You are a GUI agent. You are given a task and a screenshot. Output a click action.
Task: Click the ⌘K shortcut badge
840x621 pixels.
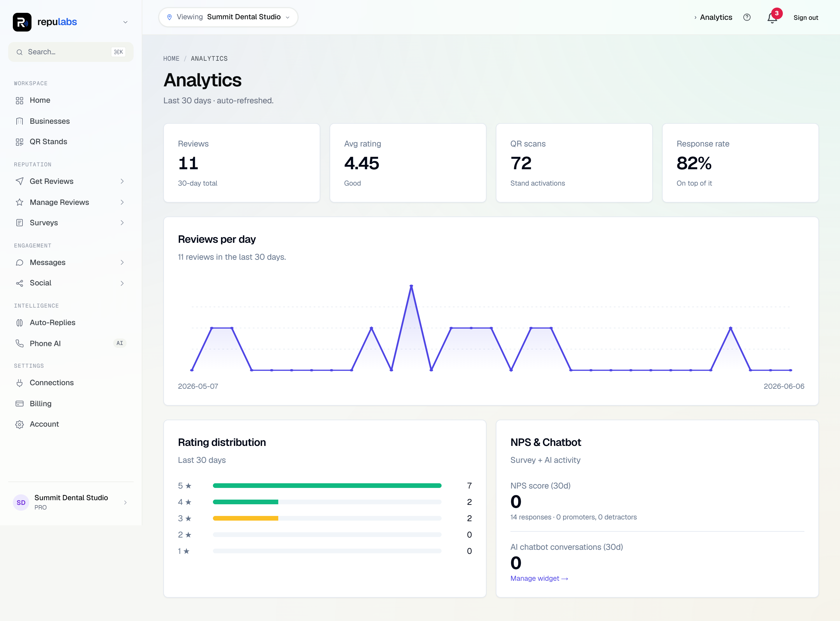118,52
